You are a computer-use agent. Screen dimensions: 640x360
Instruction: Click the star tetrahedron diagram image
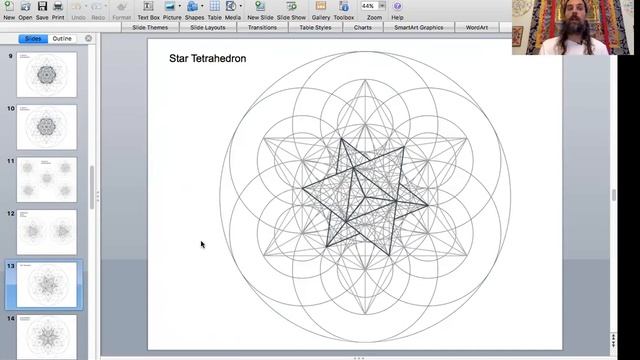[x=365, y=197]
